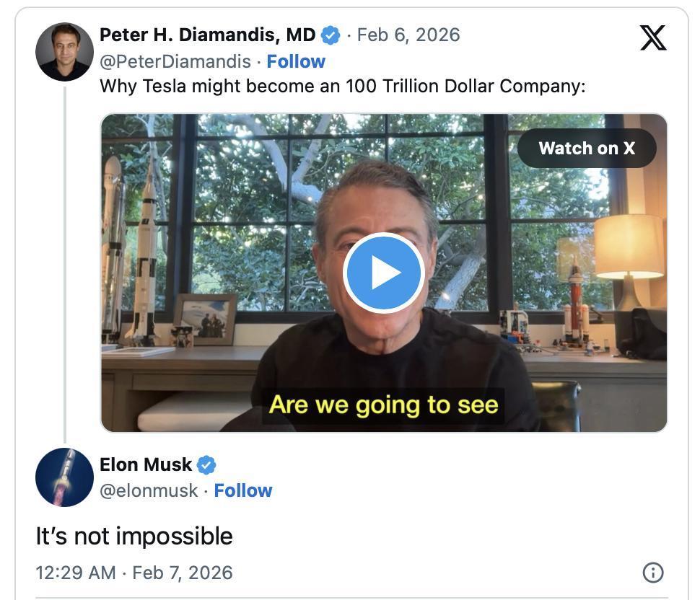The height and width of the screenshot is (600, 700).
Task: Open Peter Diamandis profile picture
Action: tap(64, 52)
